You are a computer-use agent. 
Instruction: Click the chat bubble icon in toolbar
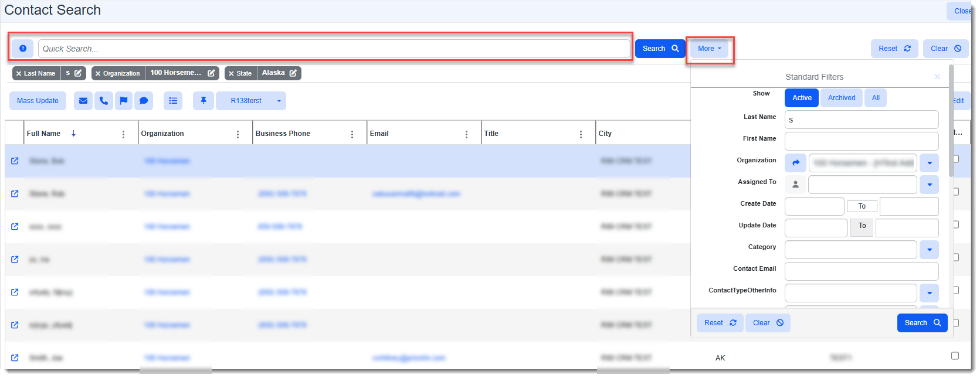(144, 101)
